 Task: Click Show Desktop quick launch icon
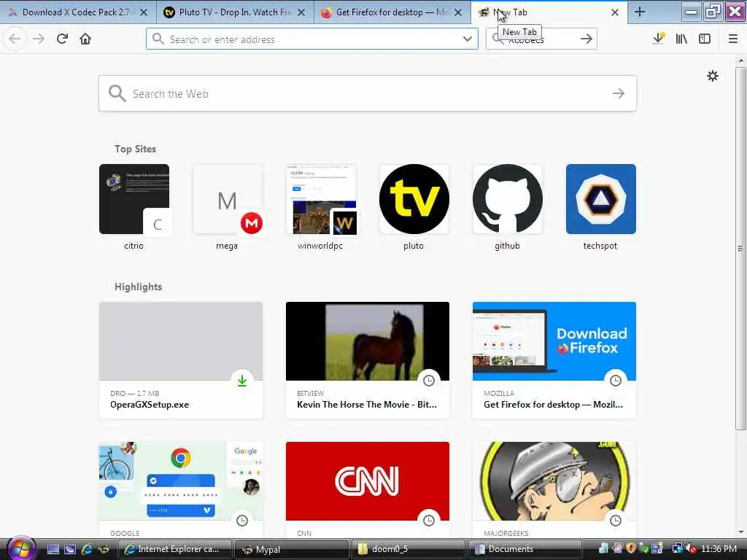pyautogui.click(x=53, y=549)
